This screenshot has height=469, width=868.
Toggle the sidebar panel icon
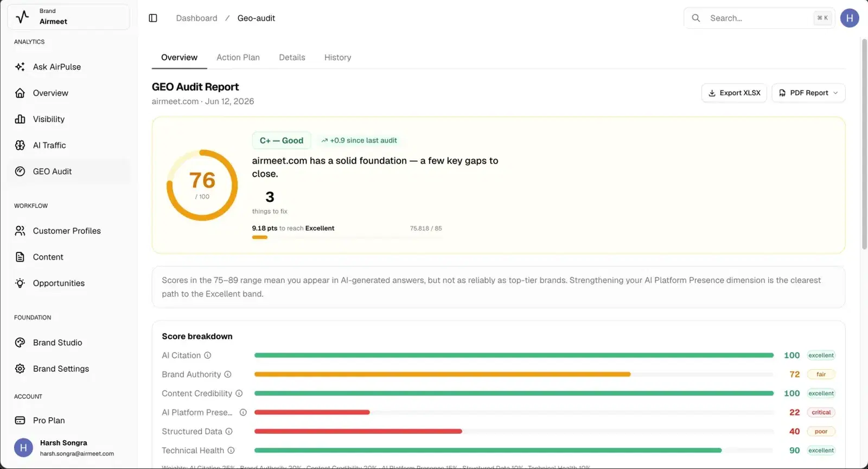click(153, 18)
